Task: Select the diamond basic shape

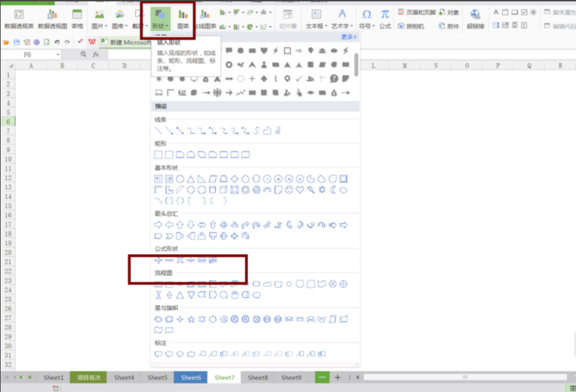Action: [234, 179]
